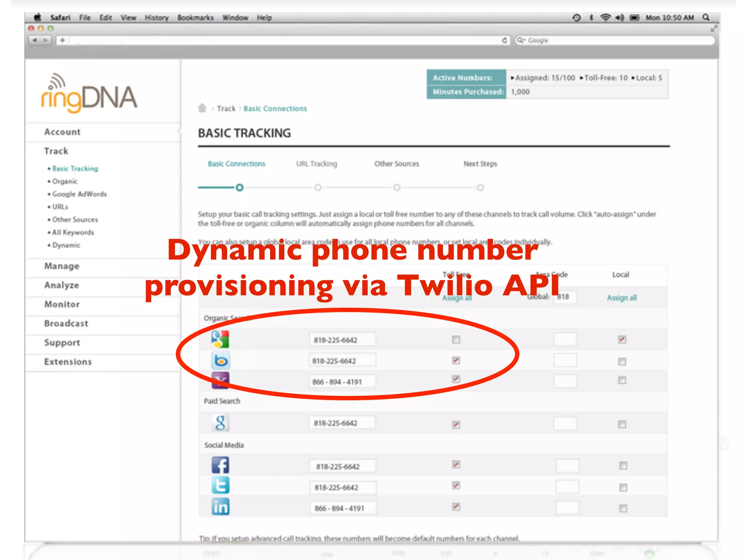Toggle Local checkbox for Facebook row
Image resolution: width=747 pixels, height=560 pixels.
tap(623, 466)
